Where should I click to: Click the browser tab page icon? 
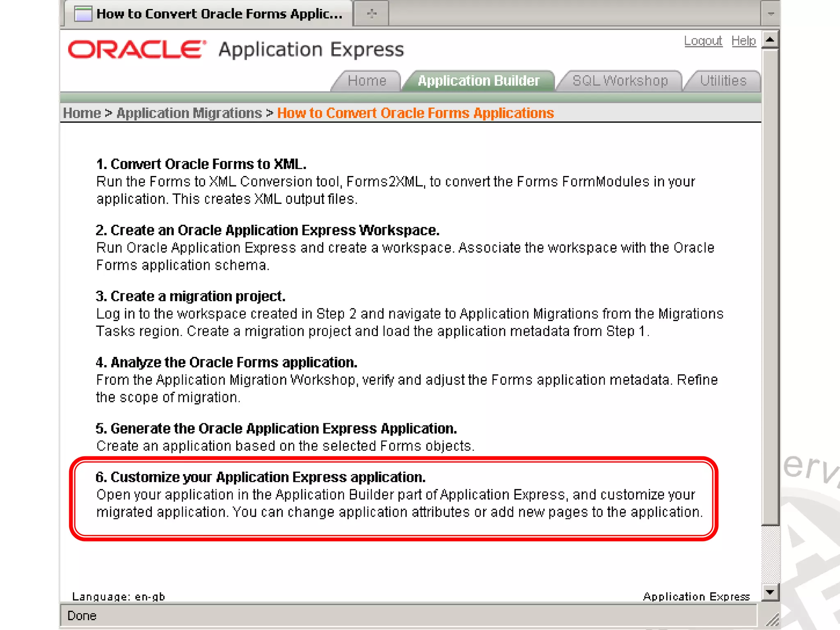coord(83,14)
